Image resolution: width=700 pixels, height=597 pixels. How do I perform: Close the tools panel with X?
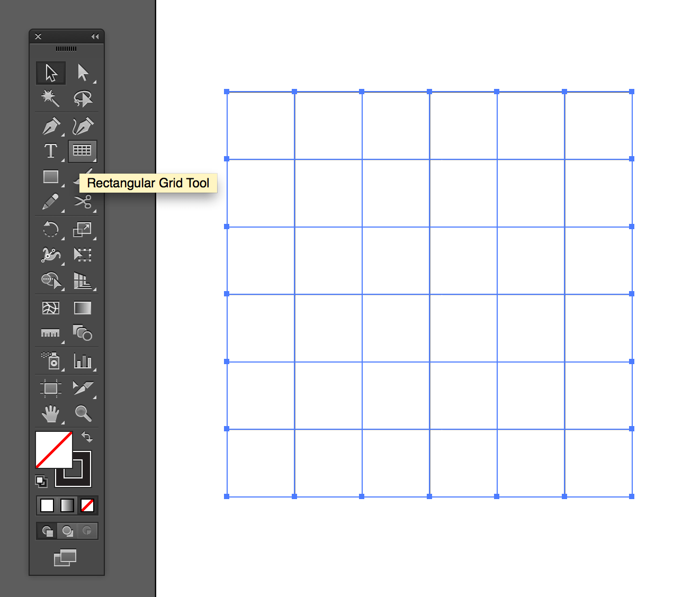click(38, 37)
